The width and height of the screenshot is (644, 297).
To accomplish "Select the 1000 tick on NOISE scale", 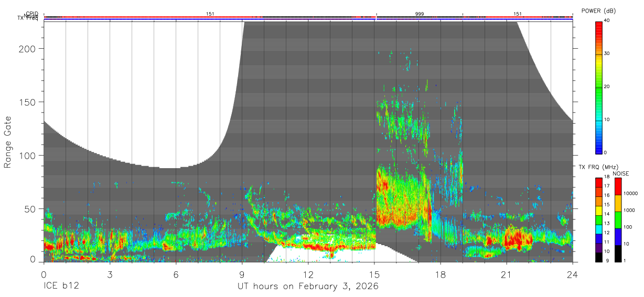I will (629, 211).
